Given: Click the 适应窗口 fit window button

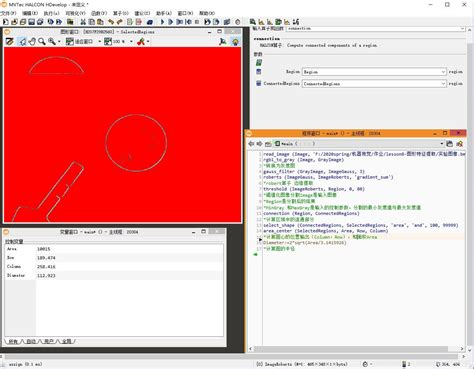Looking at the screenshot, I should click(79, 42).
